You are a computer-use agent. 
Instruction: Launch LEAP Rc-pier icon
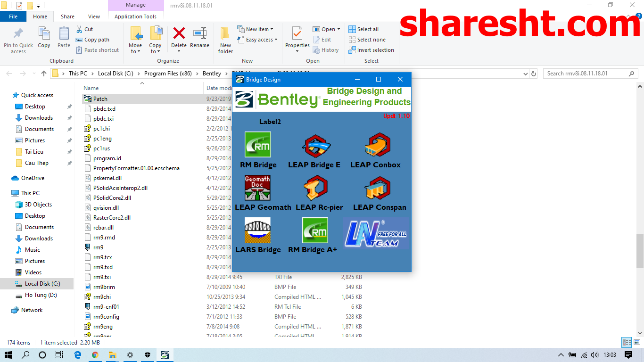tap(315, 188)
